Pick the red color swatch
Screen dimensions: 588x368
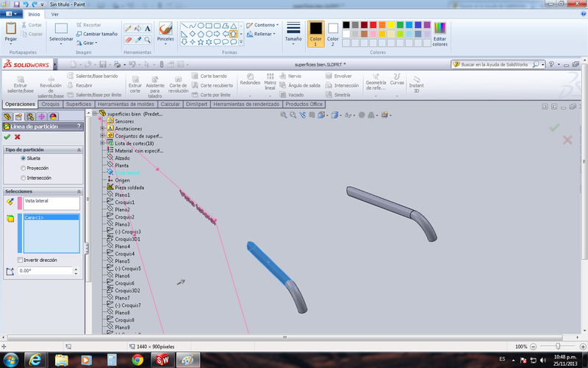pos(373,25)
